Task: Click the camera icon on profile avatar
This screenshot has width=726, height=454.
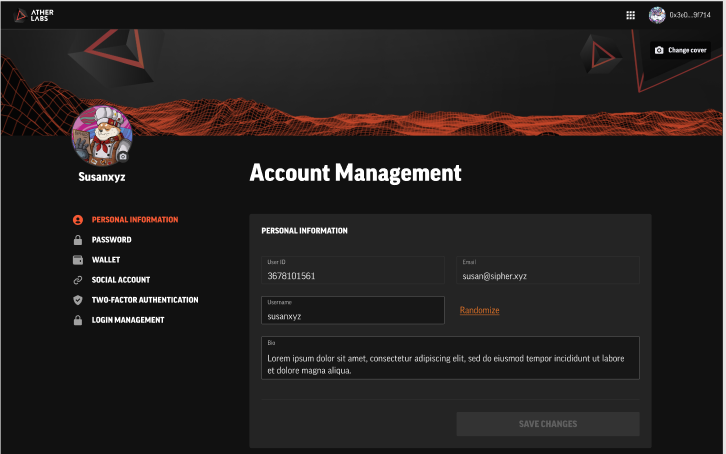Action: coord(123,156)
